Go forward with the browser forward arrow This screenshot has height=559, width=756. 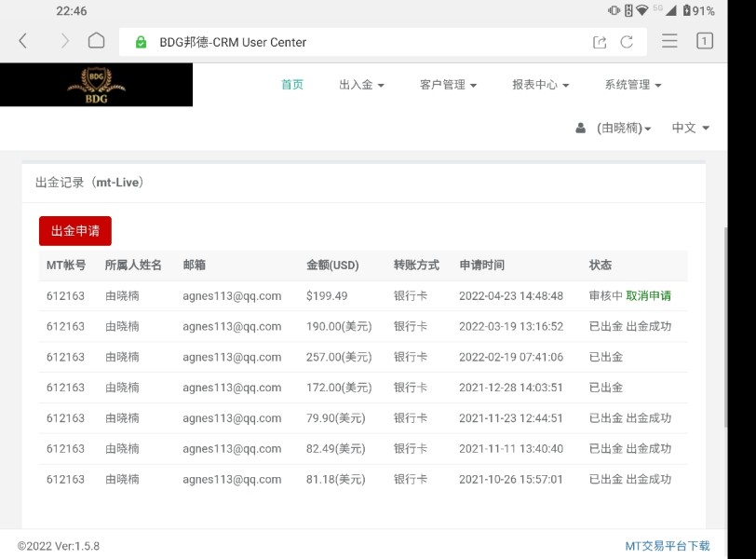[64, 41]
